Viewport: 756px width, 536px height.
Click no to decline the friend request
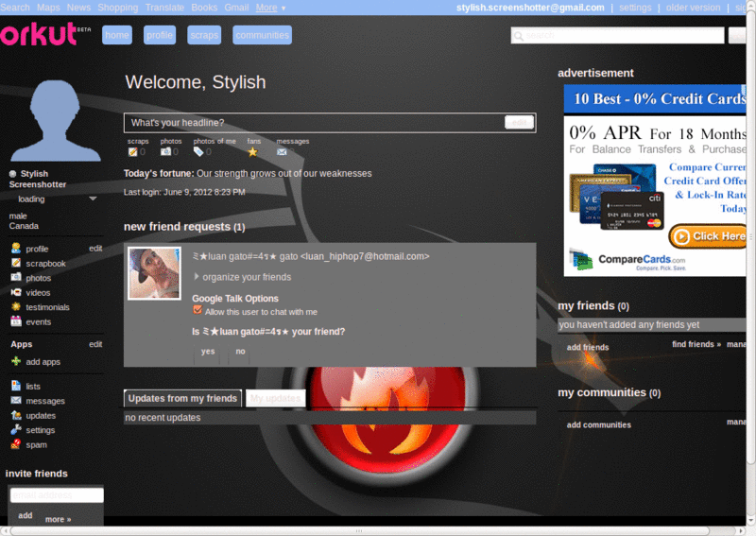point(240,352)
